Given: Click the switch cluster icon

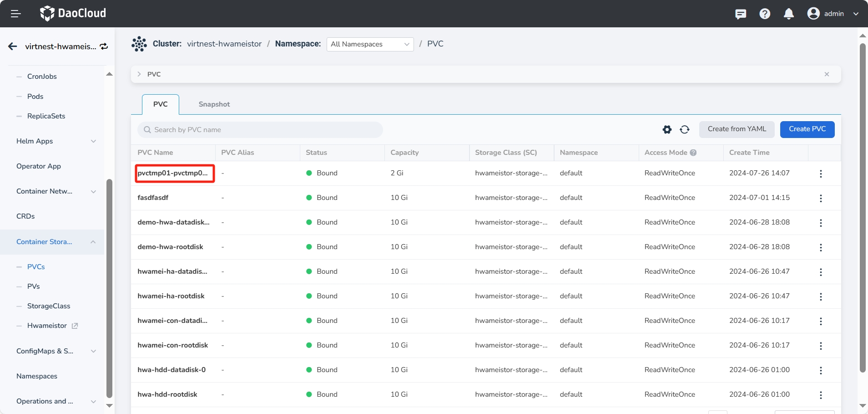Looking at the screenshot, I should [104, 46].
